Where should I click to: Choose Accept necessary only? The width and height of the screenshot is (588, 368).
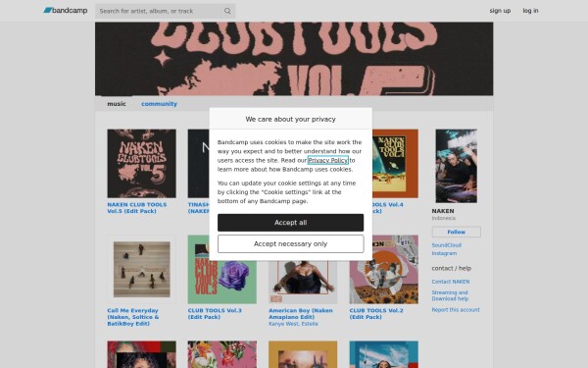point(290,243)
